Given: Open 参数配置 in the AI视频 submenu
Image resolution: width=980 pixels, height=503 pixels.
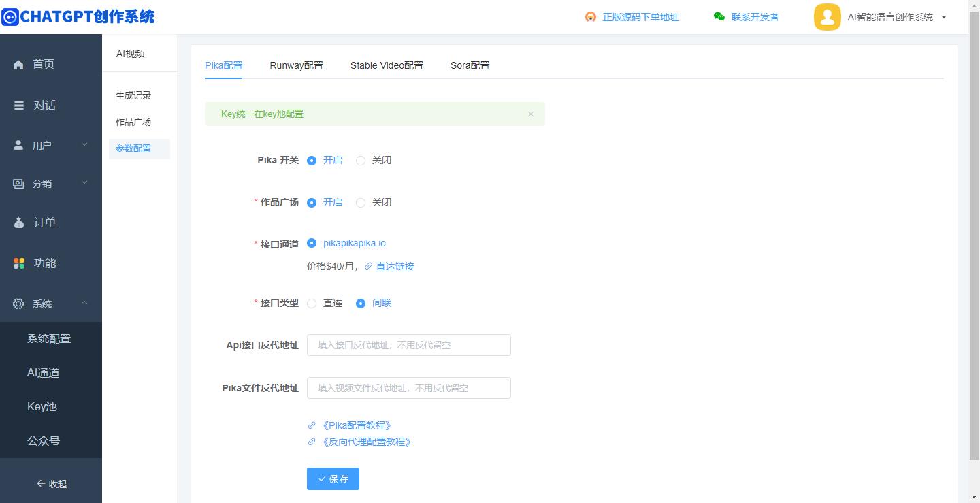Looking at the screenshot, I should click(x=140, y=149).
